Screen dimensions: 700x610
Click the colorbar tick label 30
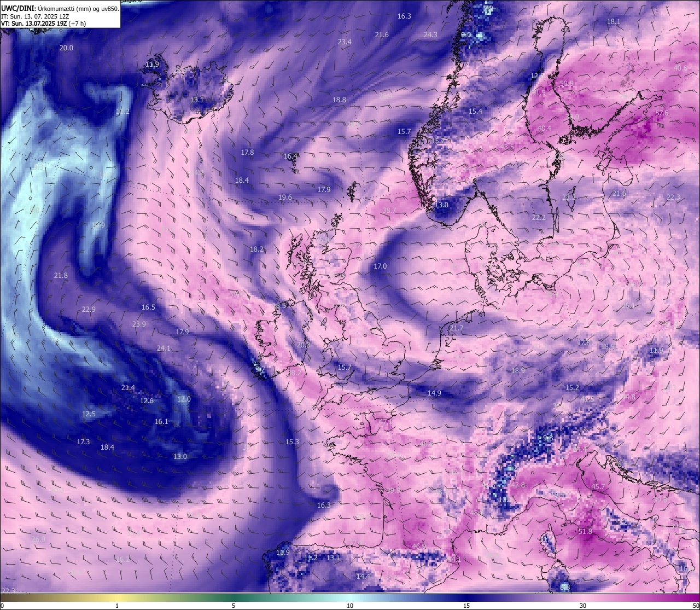583,606
